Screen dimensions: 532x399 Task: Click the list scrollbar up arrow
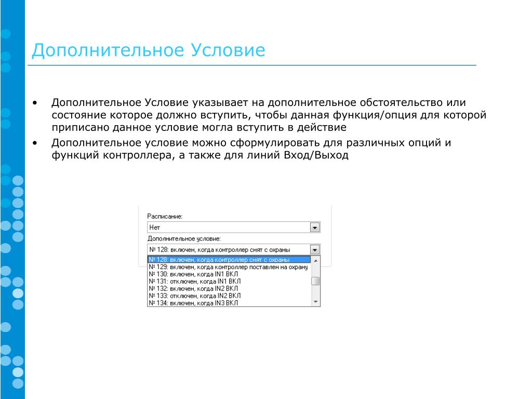315,261
